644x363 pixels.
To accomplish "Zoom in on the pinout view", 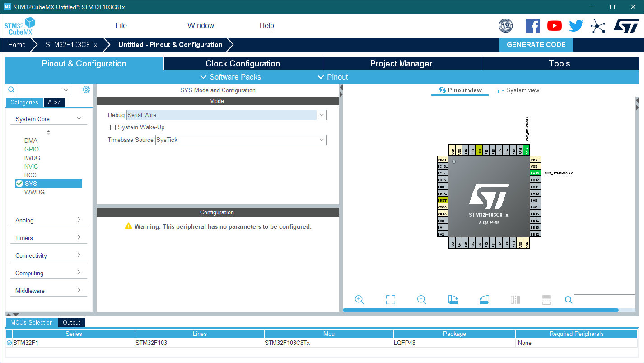I will 359,299.
